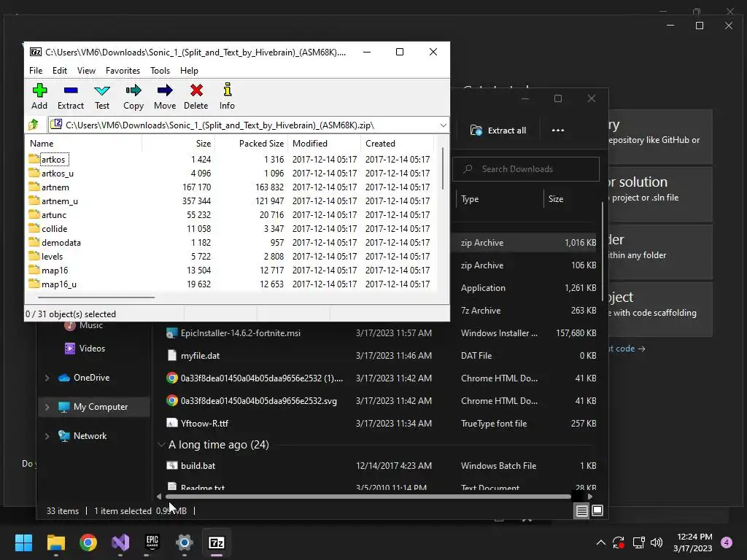This screenshot has height=560, width=747.
Task: Sort by Size column header in 7-Zip
Action: (178, 144)
